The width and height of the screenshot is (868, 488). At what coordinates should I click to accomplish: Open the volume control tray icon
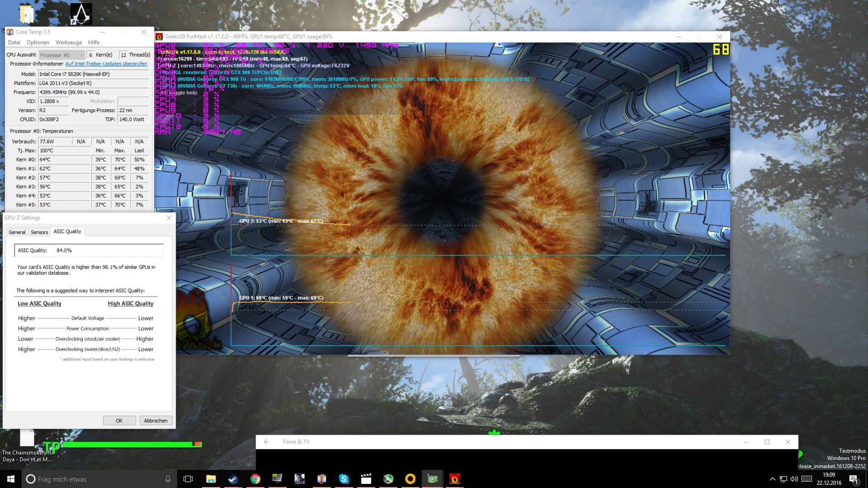coord(795,479)
